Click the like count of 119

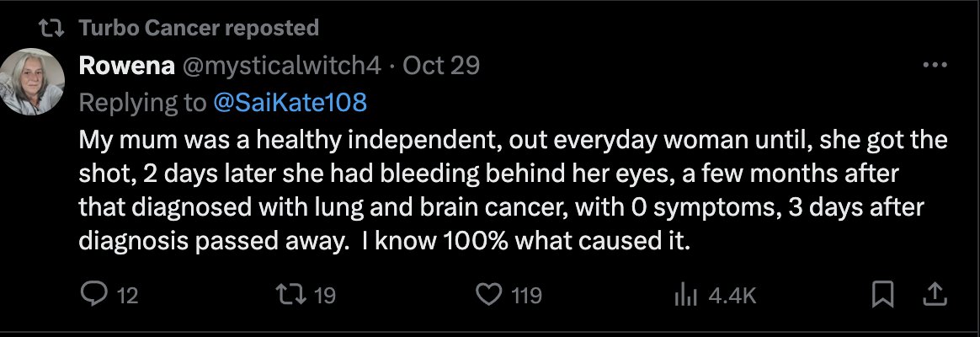point(527,296)
